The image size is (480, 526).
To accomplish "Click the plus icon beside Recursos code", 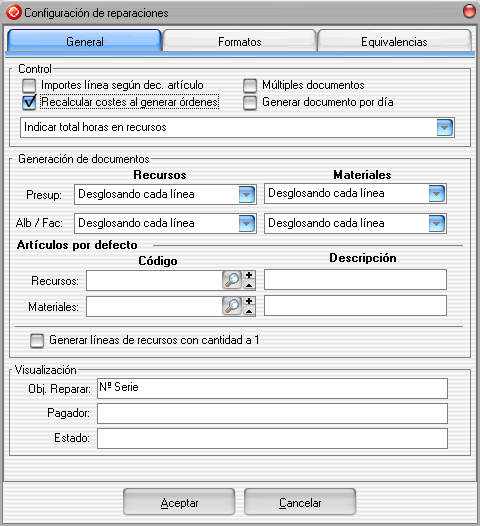I will click(249, 275).
